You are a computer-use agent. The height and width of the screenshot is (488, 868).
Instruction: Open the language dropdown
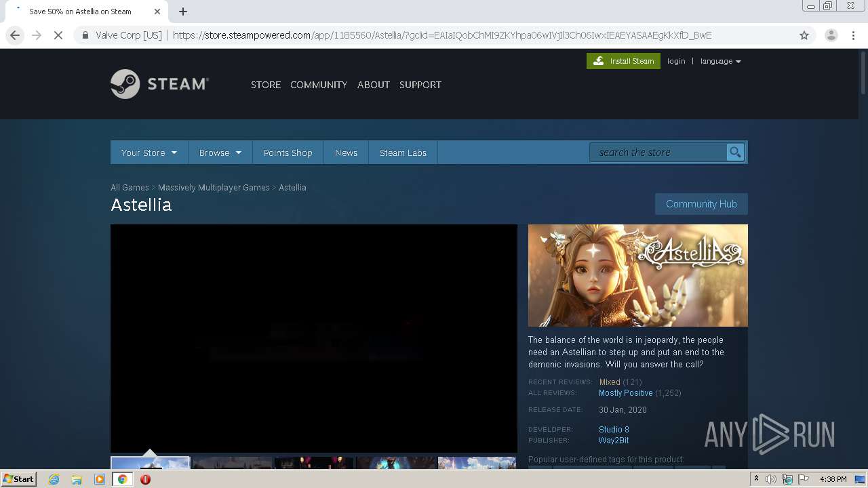720,61
